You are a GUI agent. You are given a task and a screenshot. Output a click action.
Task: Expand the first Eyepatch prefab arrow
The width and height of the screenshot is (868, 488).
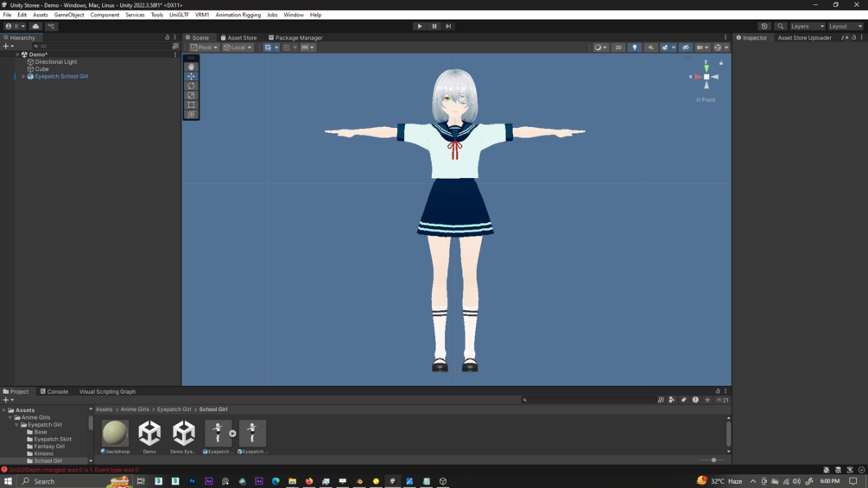point(232,434)
